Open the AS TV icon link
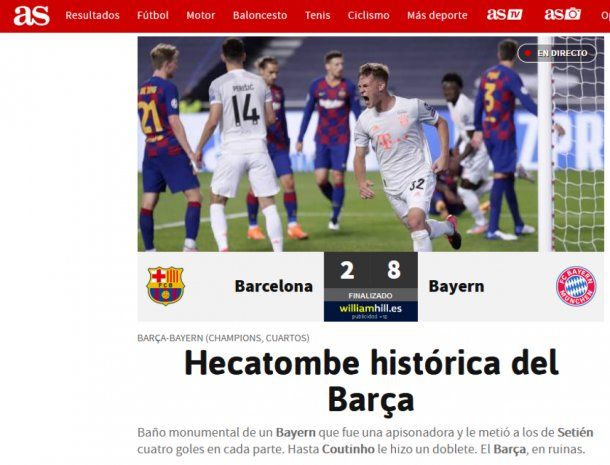 504,15
